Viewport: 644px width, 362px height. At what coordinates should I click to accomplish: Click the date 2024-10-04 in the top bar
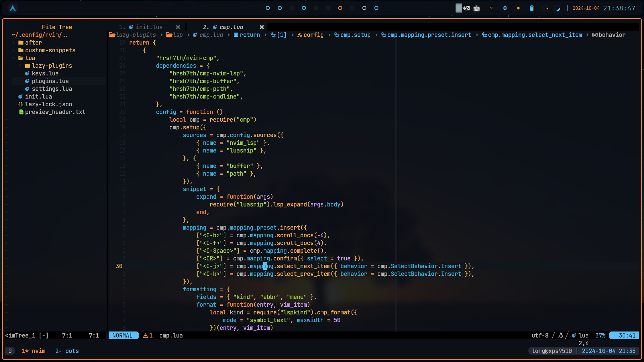[x=586, y=8]
